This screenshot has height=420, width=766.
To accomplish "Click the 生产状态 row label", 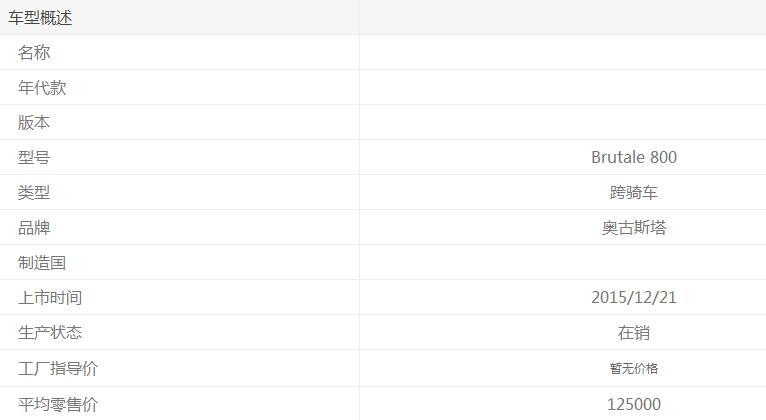I will 50,333.
